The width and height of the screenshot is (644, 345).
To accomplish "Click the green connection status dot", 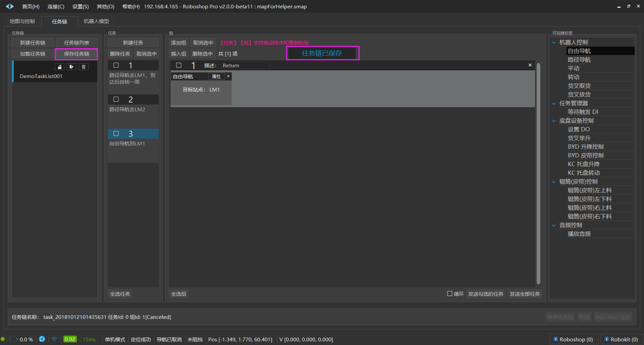I will [3, 339].
